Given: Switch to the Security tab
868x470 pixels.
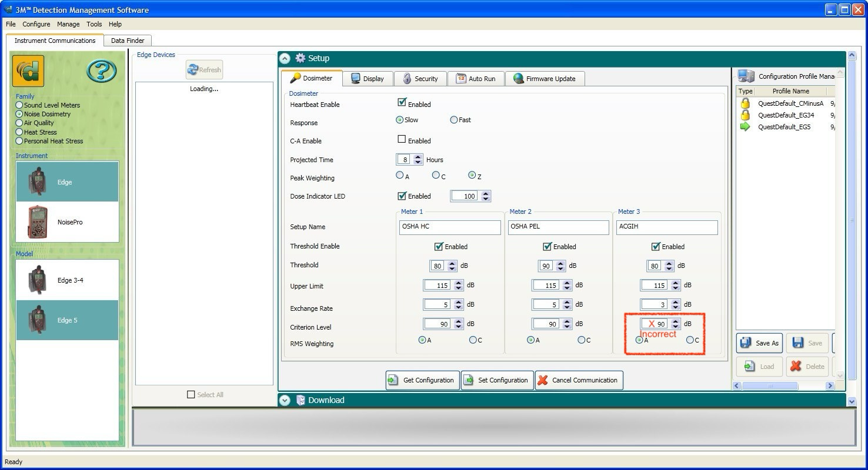Looking at the screenshot, I should pyautogui.click(x=420, y=79).
